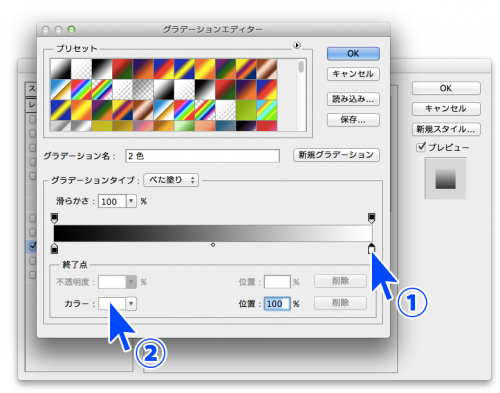Image resolution: width=500 pixels, height=393 pixels.
Task: Click the midpoint diamond under the gradient bar
Action: pyautogui.click(x=213, y=245)
